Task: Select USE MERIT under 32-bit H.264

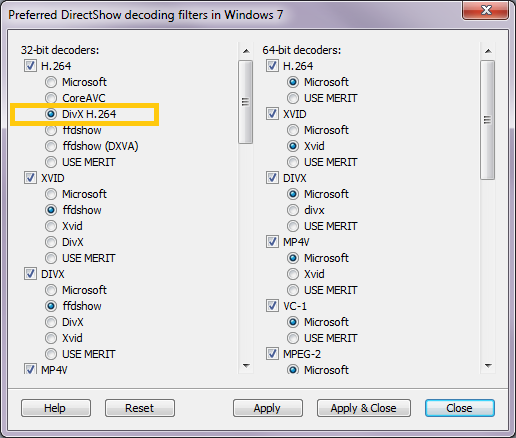Action: point(51,162)
